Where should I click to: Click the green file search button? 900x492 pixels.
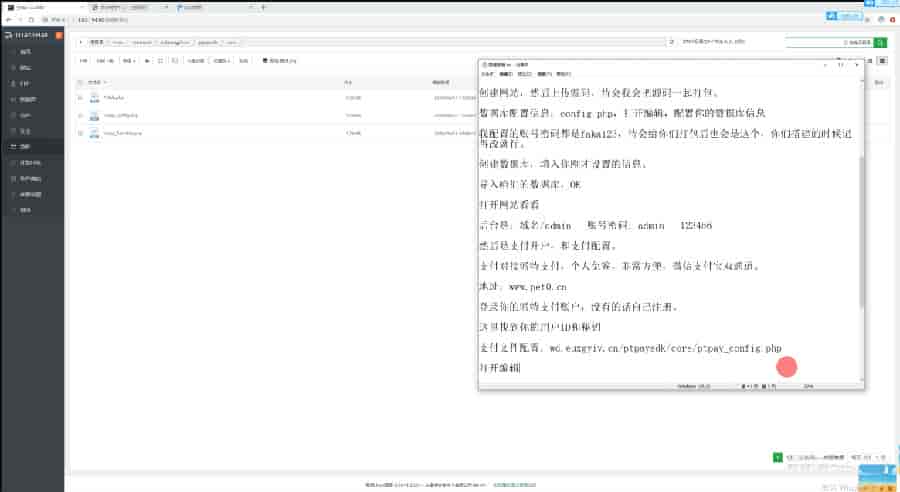pyautogui.click(x=880, y=43)
